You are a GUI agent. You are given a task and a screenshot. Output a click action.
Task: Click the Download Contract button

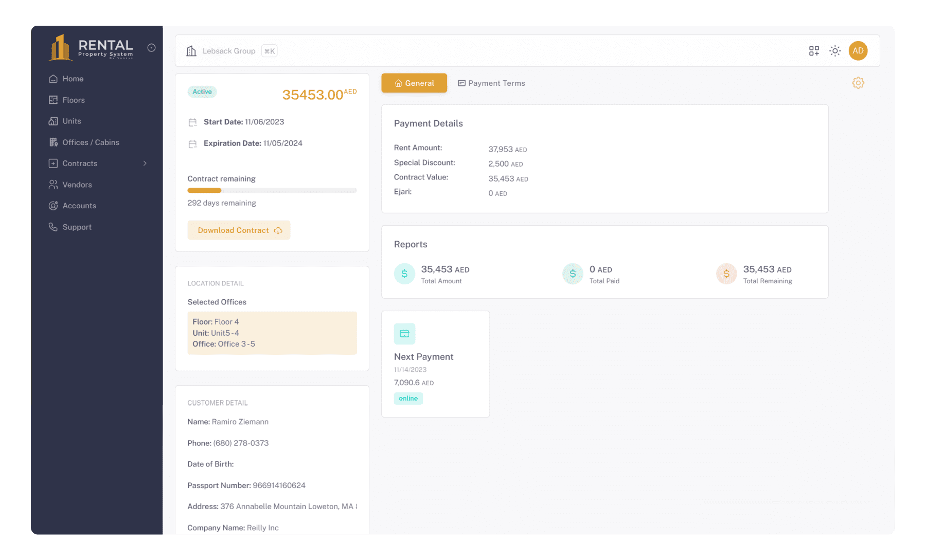click(x=239, y=230)
